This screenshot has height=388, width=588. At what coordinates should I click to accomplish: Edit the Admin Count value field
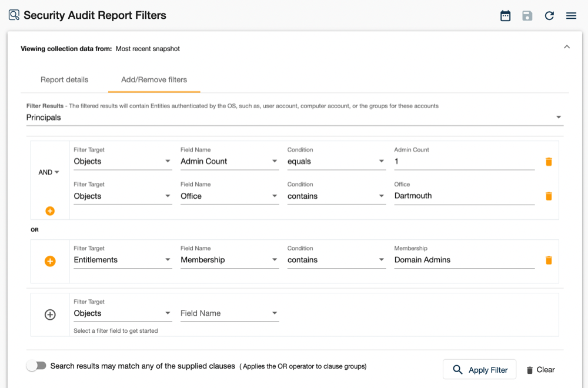(465, 161)
